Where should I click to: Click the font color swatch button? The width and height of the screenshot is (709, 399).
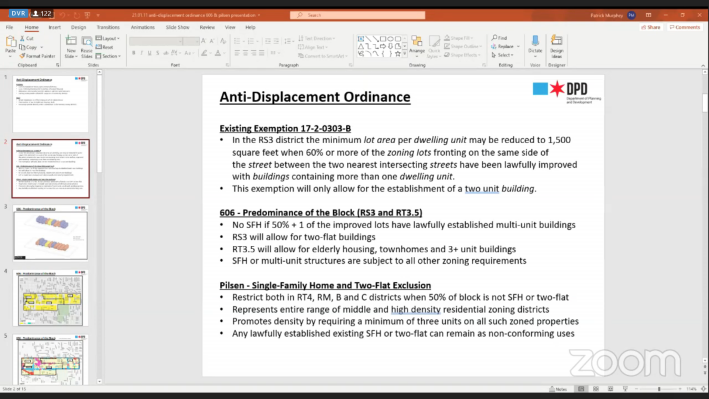[218, 53]
